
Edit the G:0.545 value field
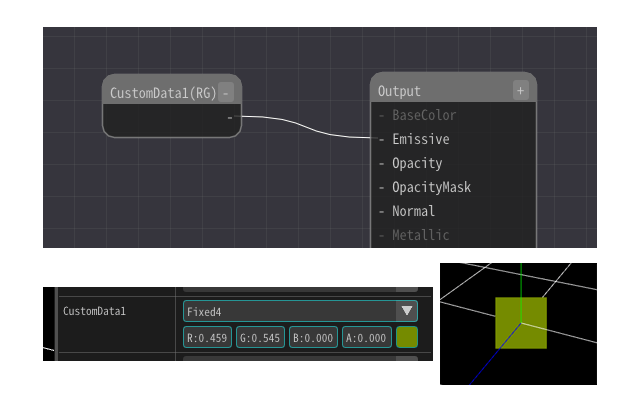260,338
